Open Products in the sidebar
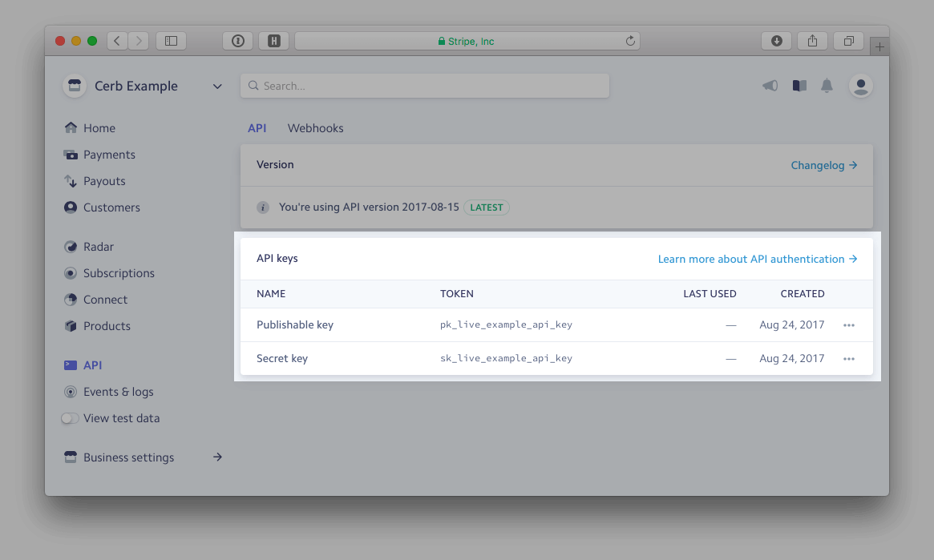The height and width of the screenshot is (560, 934). click(107, 326)
